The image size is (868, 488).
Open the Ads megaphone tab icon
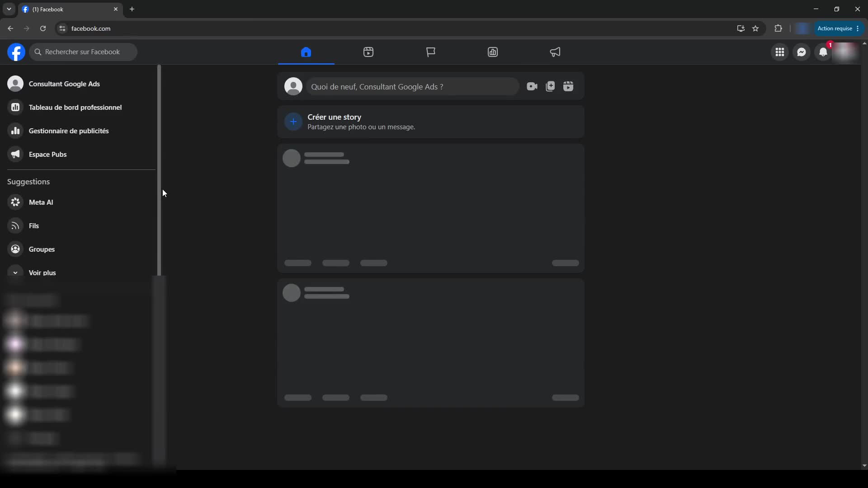pos(555,52)
